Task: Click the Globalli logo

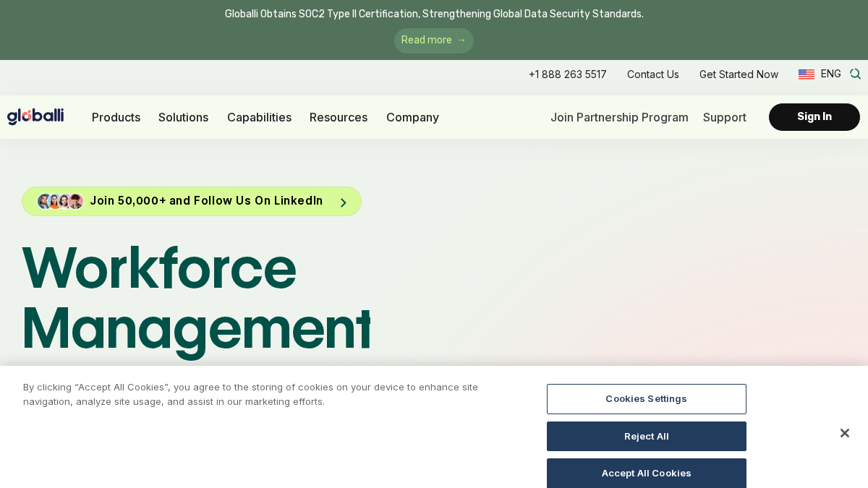Action: coord(35,116)
